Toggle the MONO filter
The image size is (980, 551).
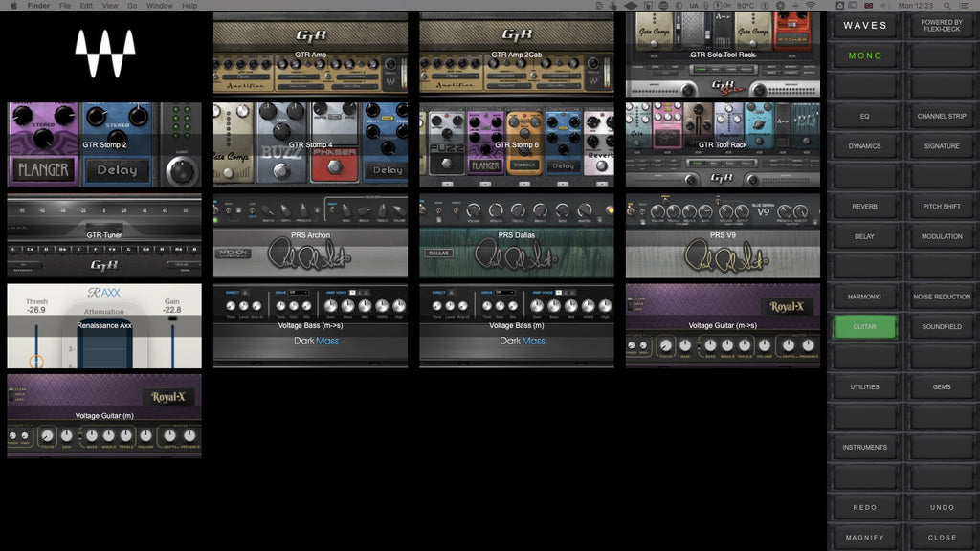864,55
